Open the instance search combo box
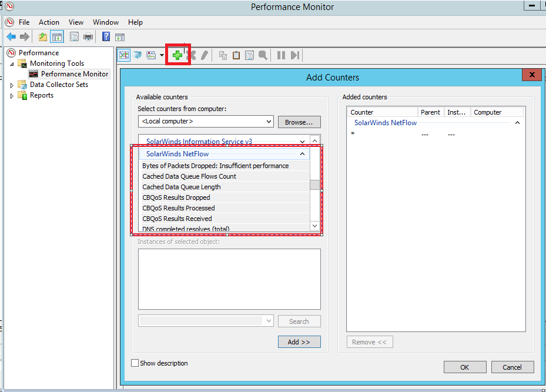This screenshot has width=546, height=392. point(206,321)
